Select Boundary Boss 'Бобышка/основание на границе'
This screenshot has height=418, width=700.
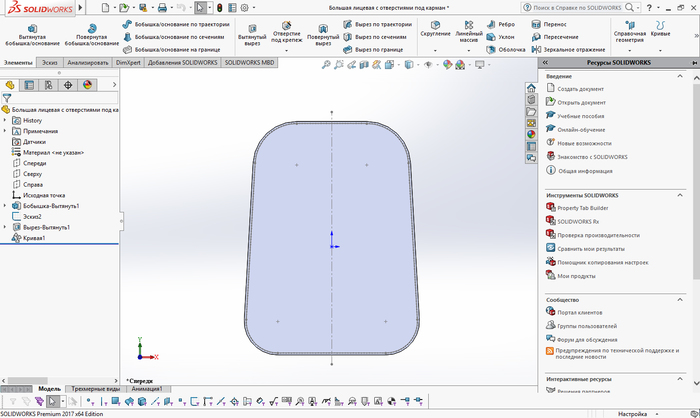pyautogui.click(x=171, y=50)
